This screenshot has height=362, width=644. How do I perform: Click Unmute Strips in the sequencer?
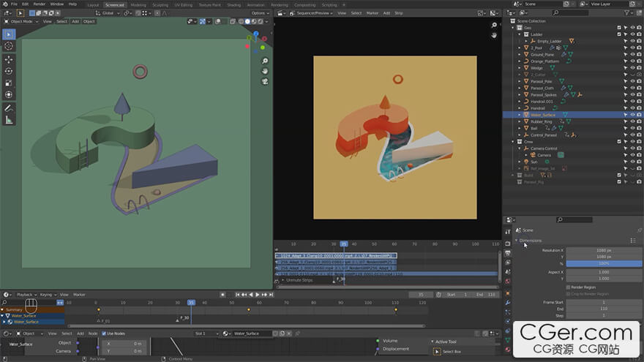299,280
